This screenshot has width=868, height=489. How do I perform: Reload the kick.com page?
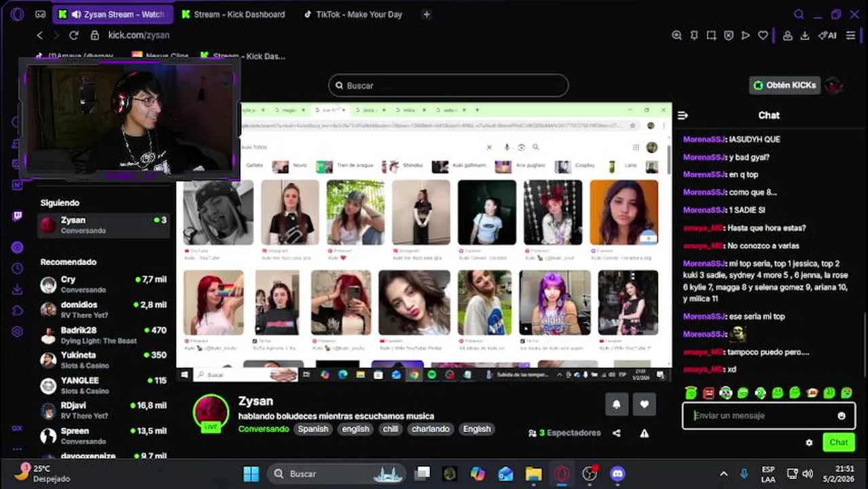[x=73, y=35]
